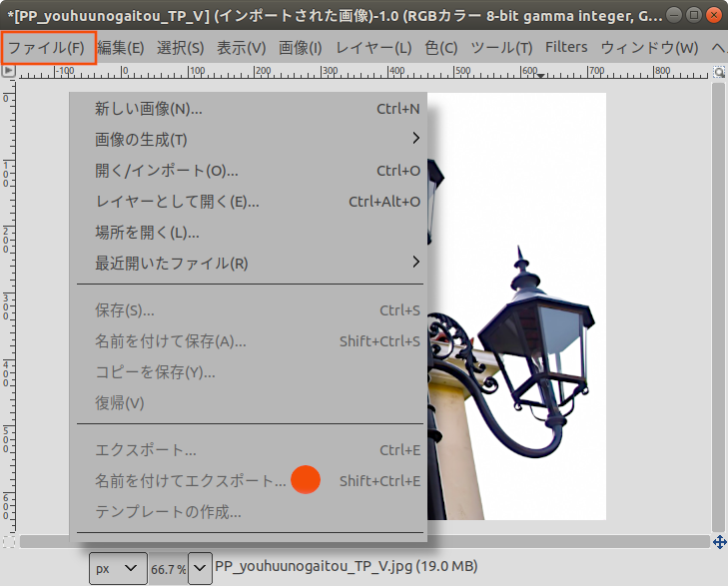Choose 開く/インポート(O)... entry
The image size is (728, 586).
pos(249,171)
